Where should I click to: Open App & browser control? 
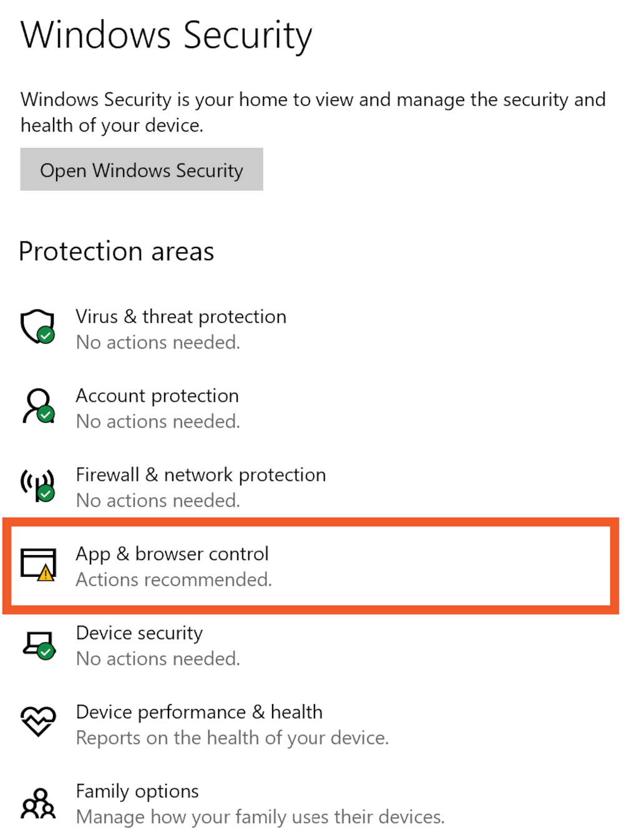click(172, 554)
